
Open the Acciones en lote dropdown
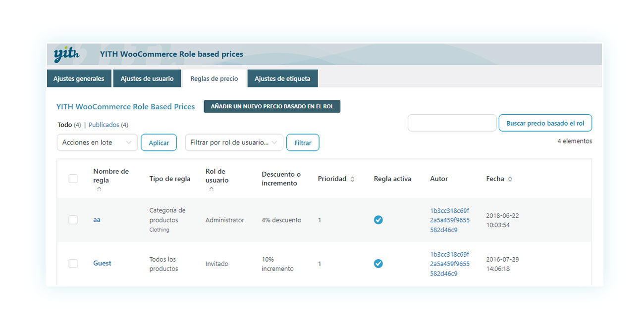[97, 142]
